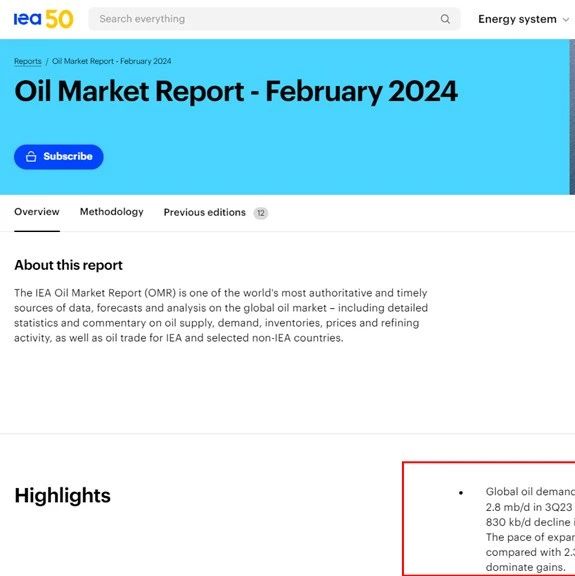Expand the Energy system chevron
The height and width of the screenshot is (576, 575).
pyautogui.click(x=566, y=20)
